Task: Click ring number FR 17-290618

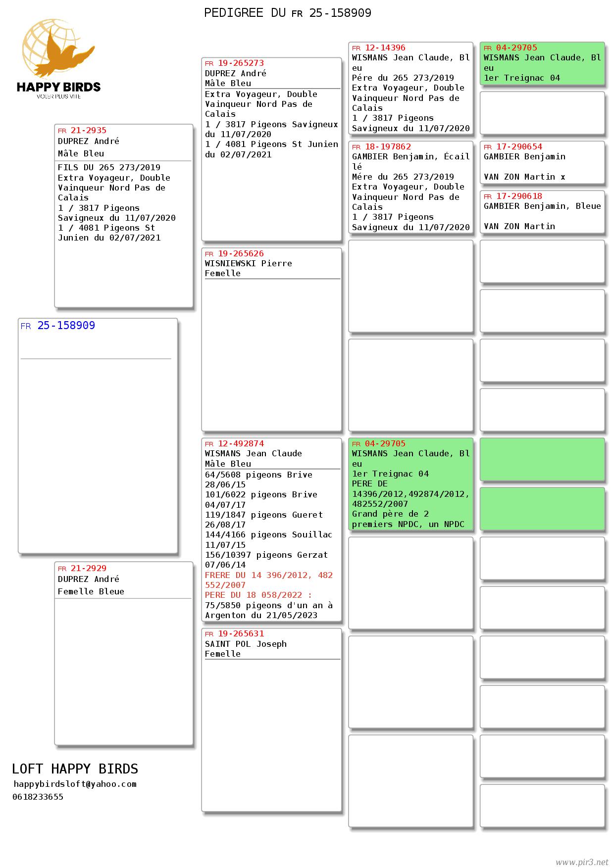Action: pyautogui.click(x=513, y=196)
